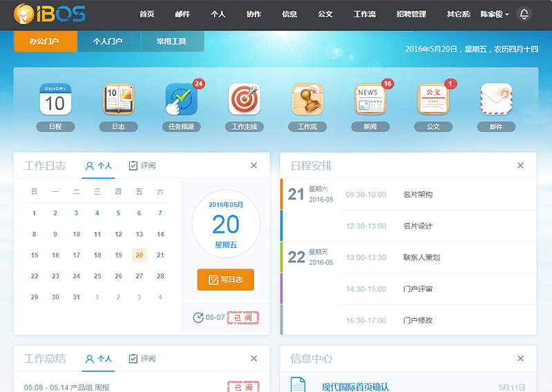Click the 任务指派 label button
The height and width of the screenshot is (392, 552).
(x=181, y=126)
